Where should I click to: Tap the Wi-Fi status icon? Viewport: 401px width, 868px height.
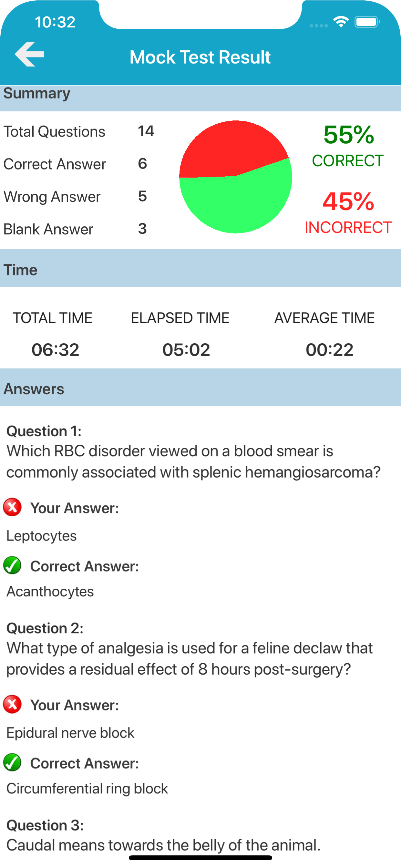point(341,22)
